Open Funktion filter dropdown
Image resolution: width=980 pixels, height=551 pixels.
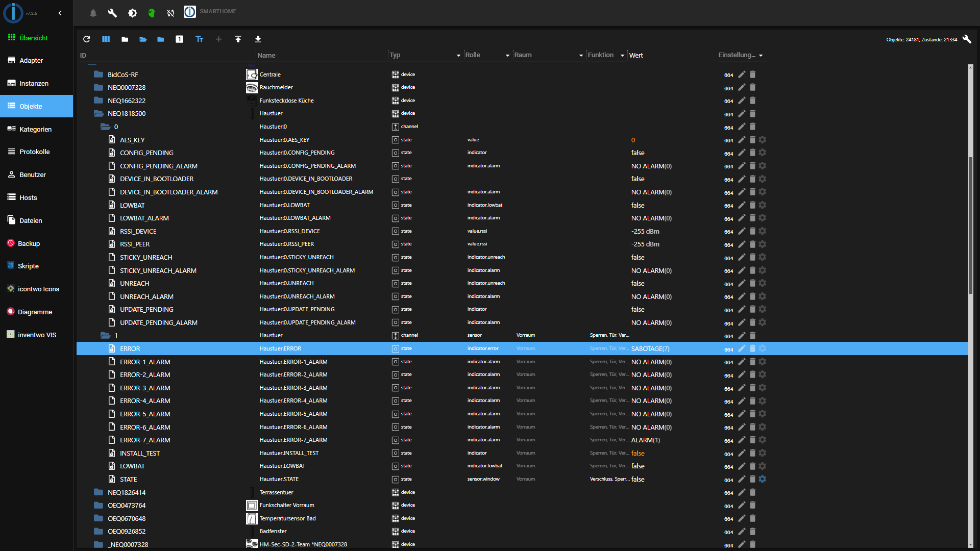click(x=623, y=56)
